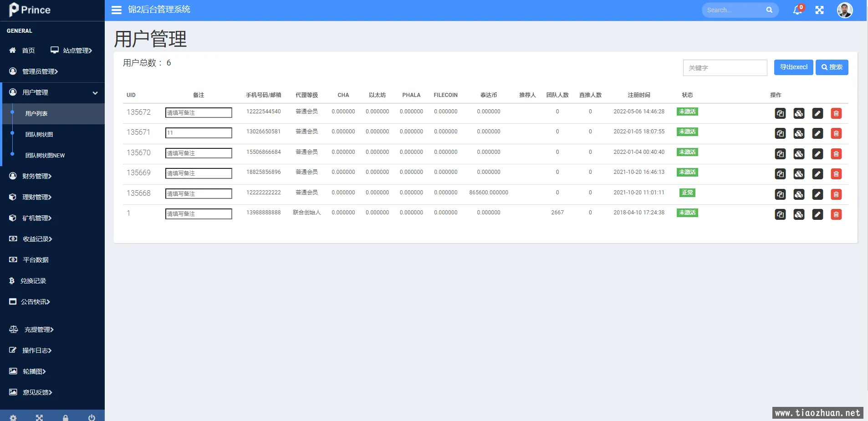Screen dimensions: 868x421
Task: Edit user 135672 with the pencil icon
Action: pyautogui.click(x=817, y=113)
